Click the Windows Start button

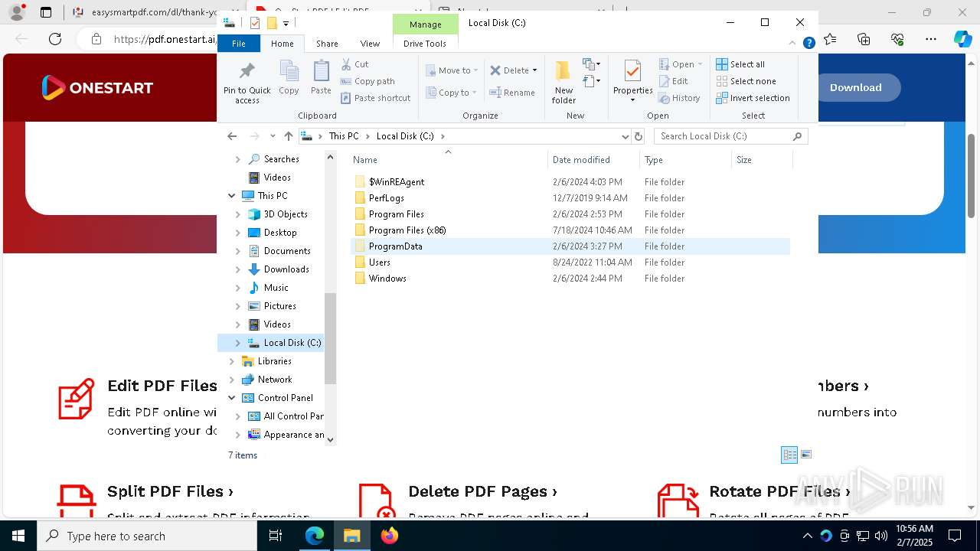click(x=18, y=536)
